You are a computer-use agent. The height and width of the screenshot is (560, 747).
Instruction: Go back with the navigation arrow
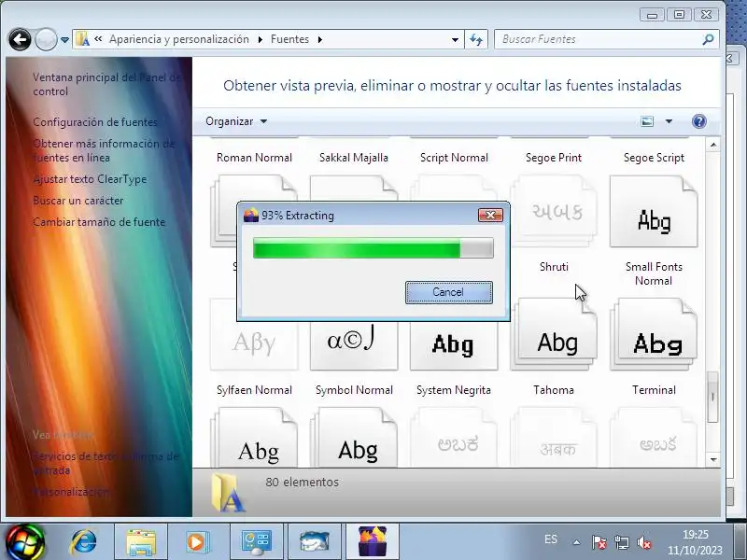pyautogui.click(x=20, y=39)
